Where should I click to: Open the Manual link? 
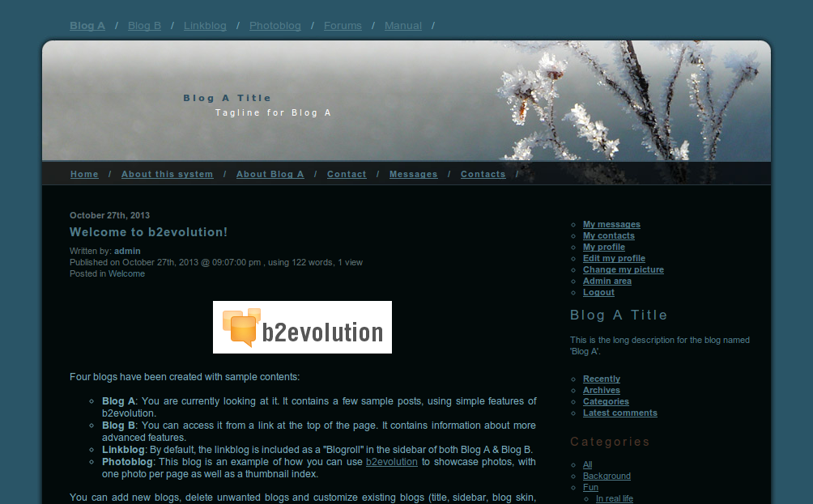[403, 25]
